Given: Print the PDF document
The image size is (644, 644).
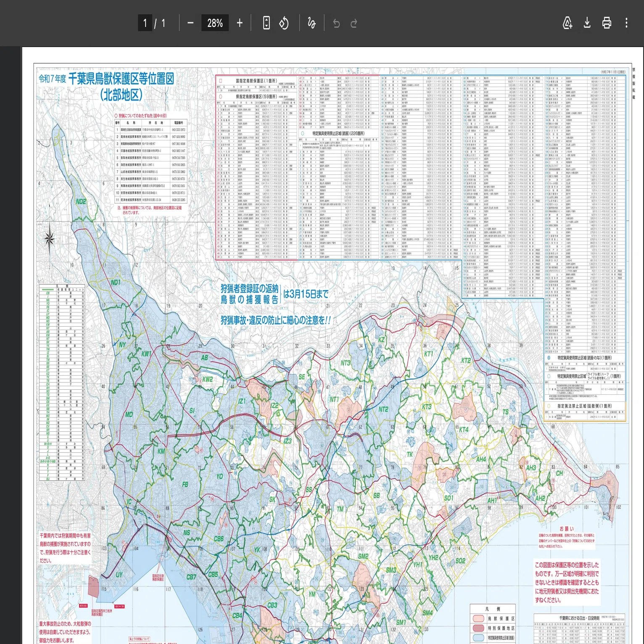Looking at the screenshot, I should pos(607,23).
